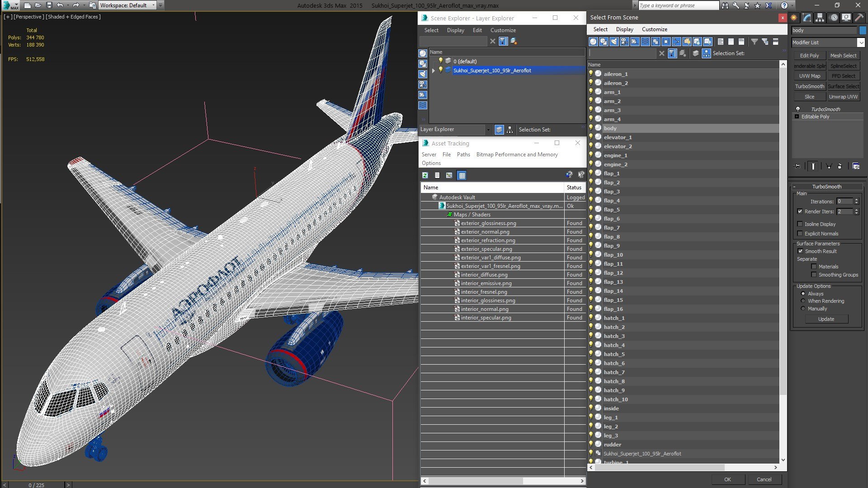Click the funnel filter icon in Scene Explorer toolbar
Image resolution: width=868 pixels, height=488 pixels.
[503, 41]
